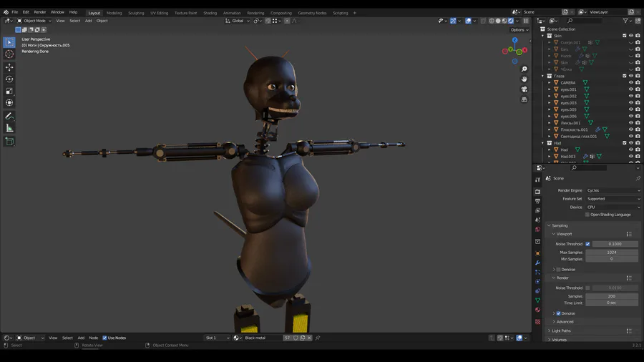Select the Cursor tool in viewport toolbar
Screen dimensions: 644x362
tap(9, 54)
